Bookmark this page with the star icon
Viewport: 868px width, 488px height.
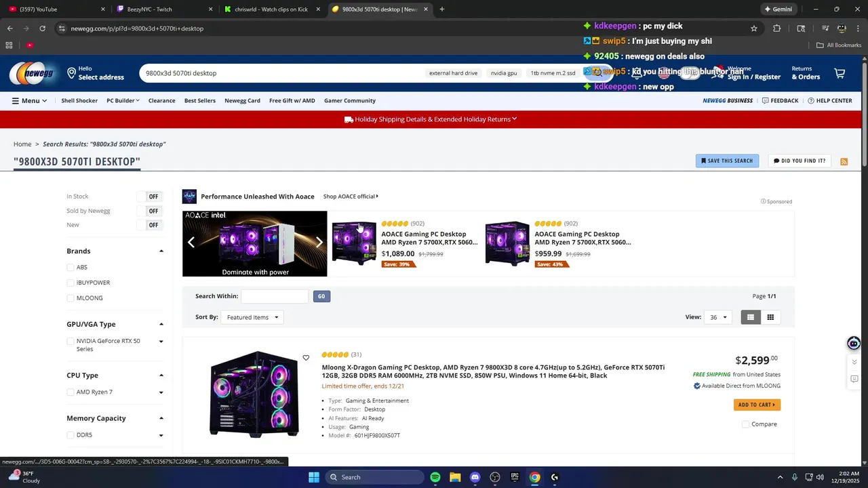(753, 28)
